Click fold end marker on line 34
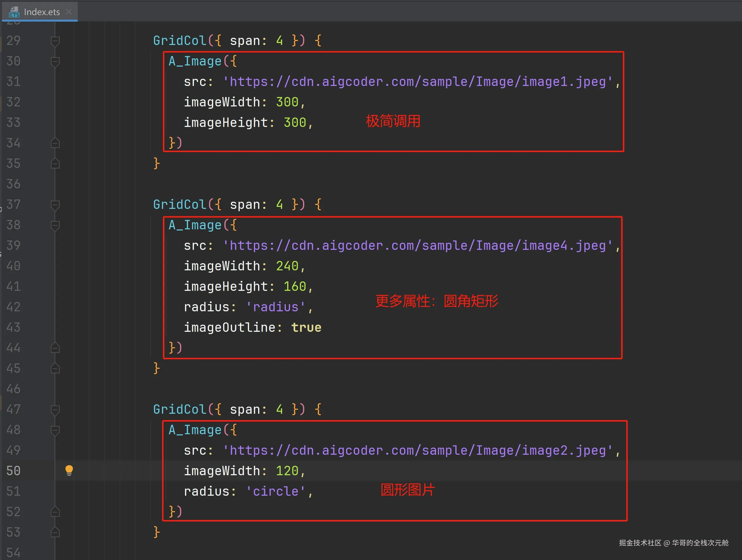This screenshot has height=560, width=742. coord(55,143)
